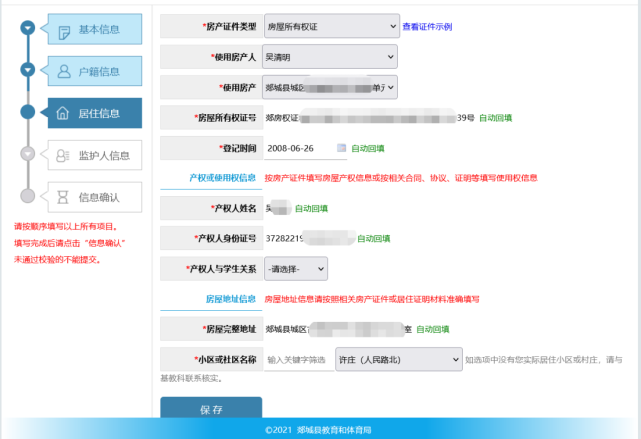Image resolution: width=641 pixels, height=439 pixels.
Task: Select the 居住信息 step tab
Action: click(x=95, y=113)
